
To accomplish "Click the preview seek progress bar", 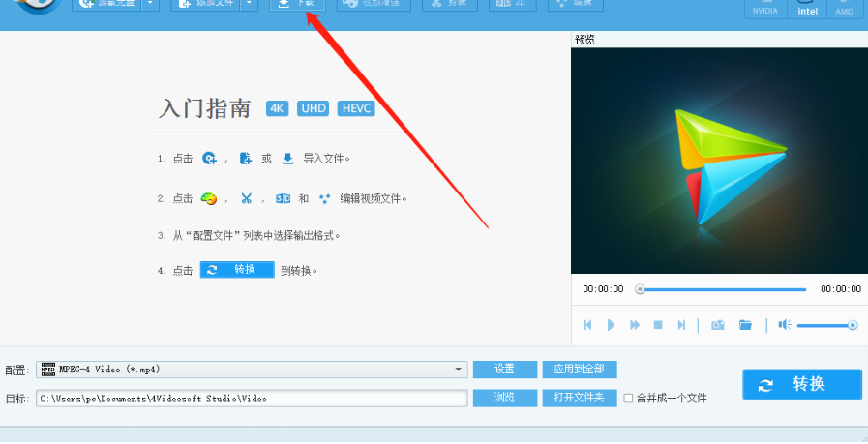I will pyautogui.click(x=723, y=289).
